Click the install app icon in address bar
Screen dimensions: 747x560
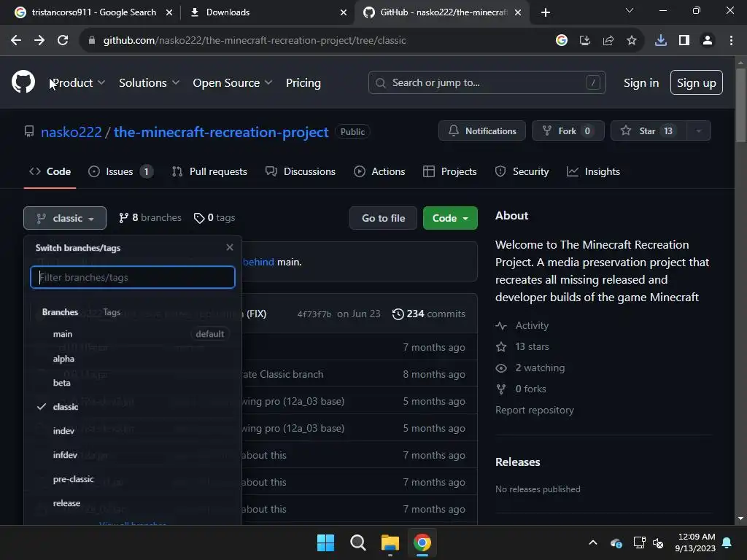click(x=584, y=41)
